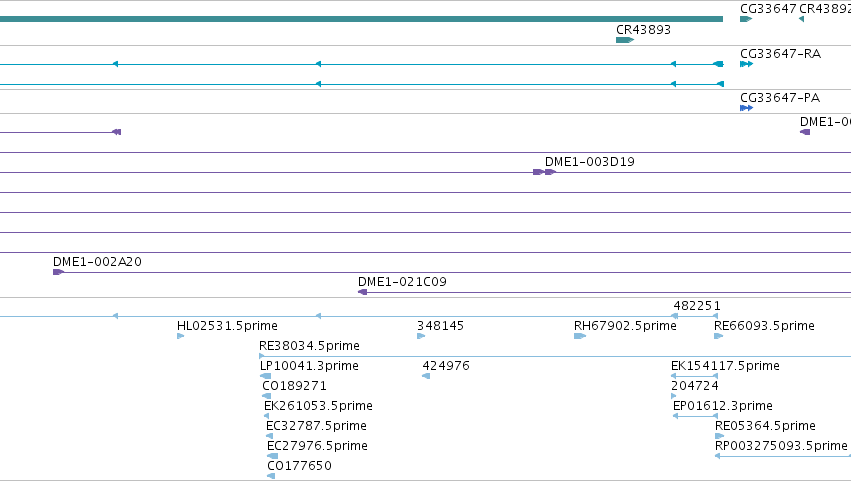This screenshot has height=481, width=851.
Task: Select the RP003275093.5prime EST label
Action: tap(781, 446)
